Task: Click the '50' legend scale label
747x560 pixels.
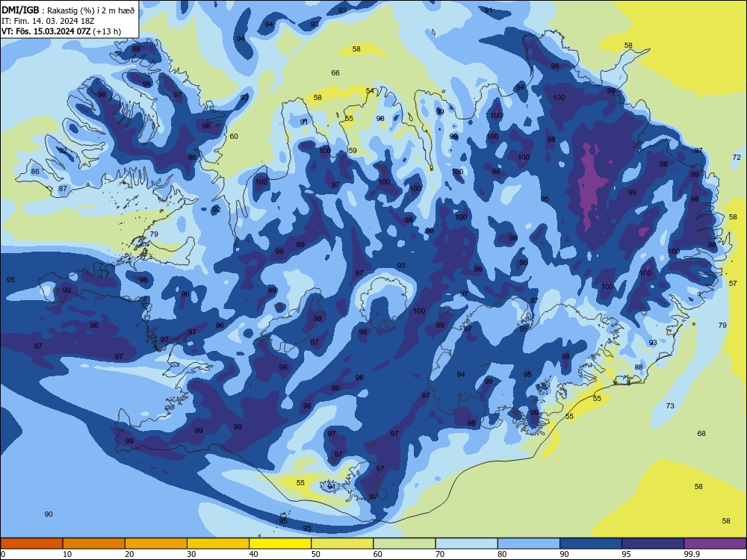Action: (316, 554)
